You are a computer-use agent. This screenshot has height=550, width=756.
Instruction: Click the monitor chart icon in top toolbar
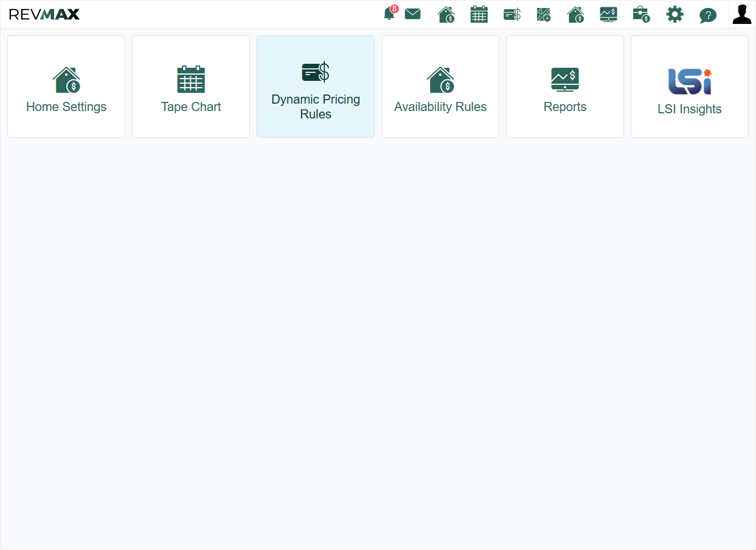[608, 14]
